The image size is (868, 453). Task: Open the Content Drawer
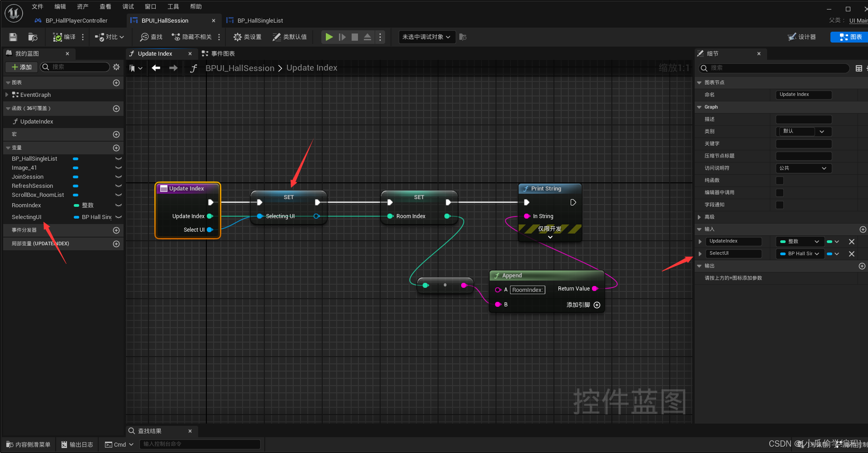(28, 445)
